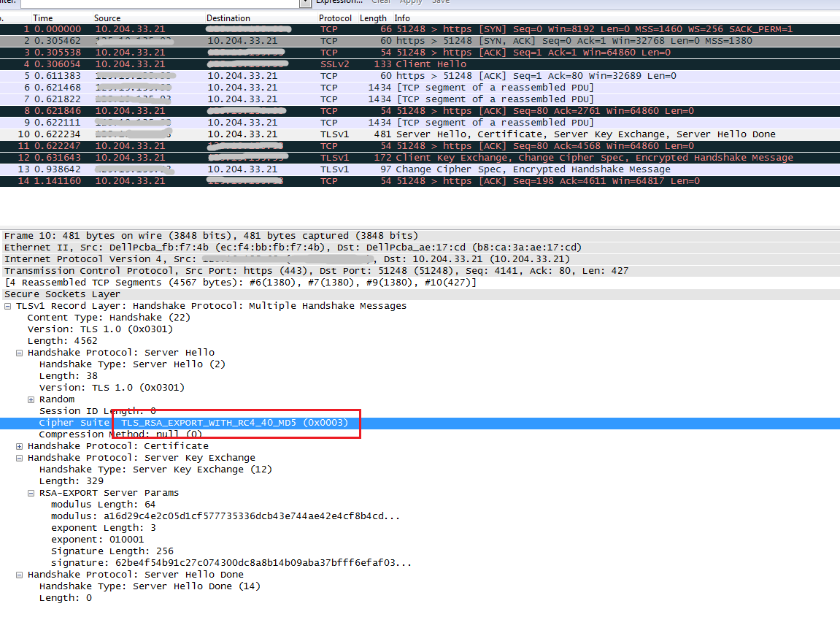This screenshot has width=840, height=636.
Task: Expand the Random field in Server Hello
Action: tap(31, 399)
